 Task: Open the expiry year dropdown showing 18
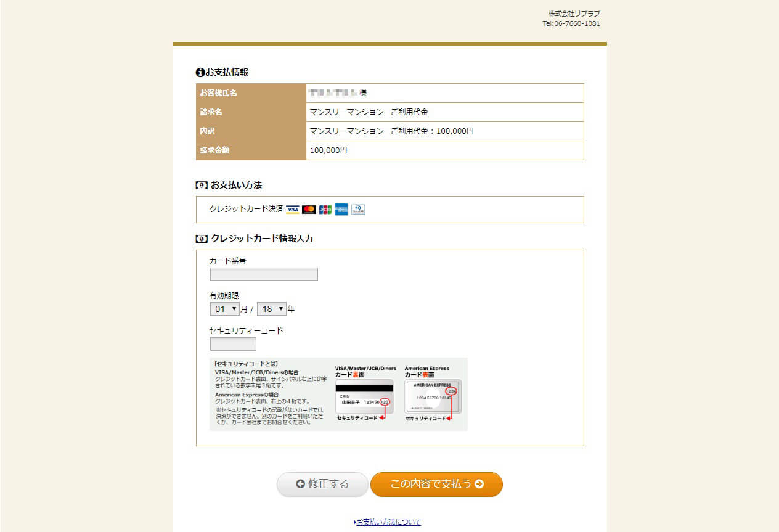tap(272, 309)
